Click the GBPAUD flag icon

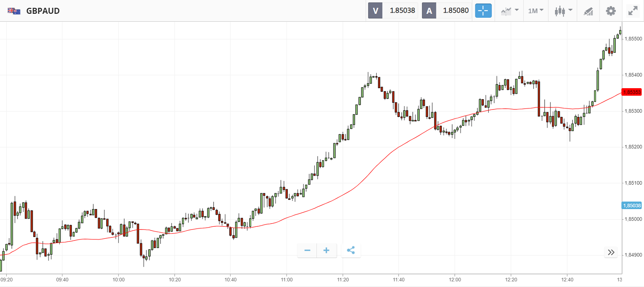[14, 11]
